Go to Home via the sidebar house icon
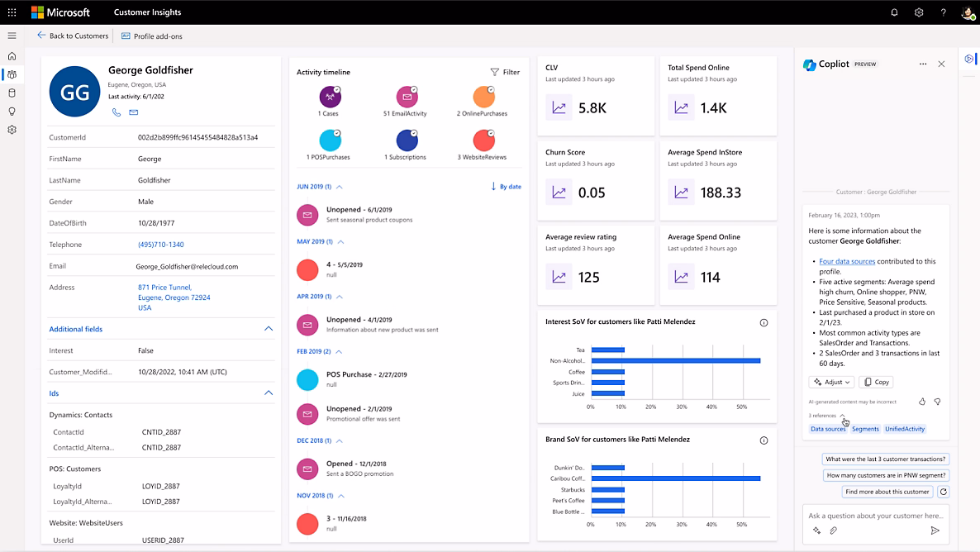980x552 pixels. (x=12, y=56)
